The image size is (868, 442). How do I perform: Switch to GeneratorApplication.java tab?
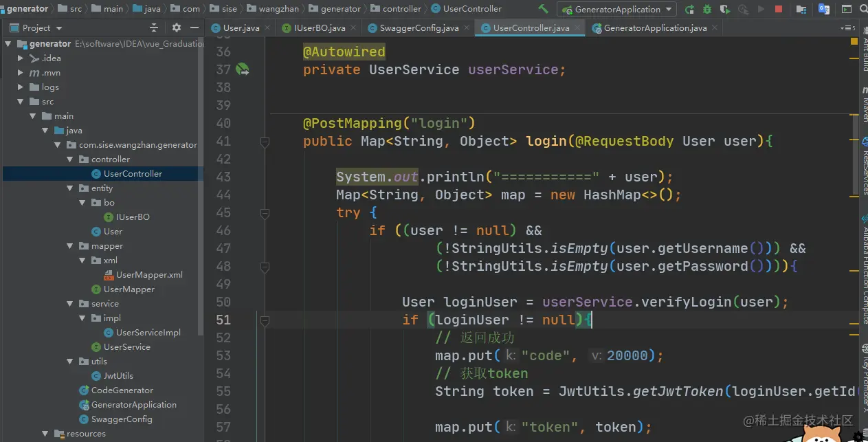point(654,28)
